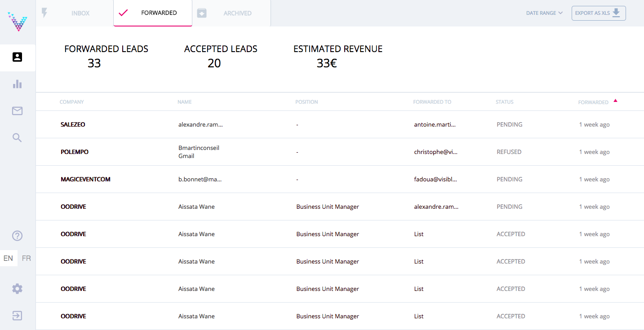Switch language to FR
This screenshot has height=330, width=644.
pyautogui.click(x=27, y=258)
